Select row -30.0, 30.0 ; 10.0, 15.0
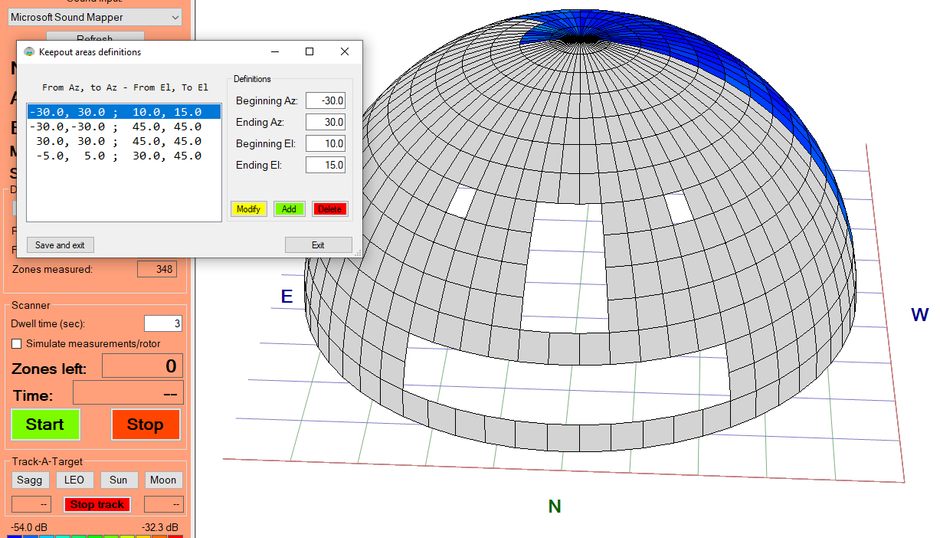This screenshot has height=538, width=940. point(124,112)
